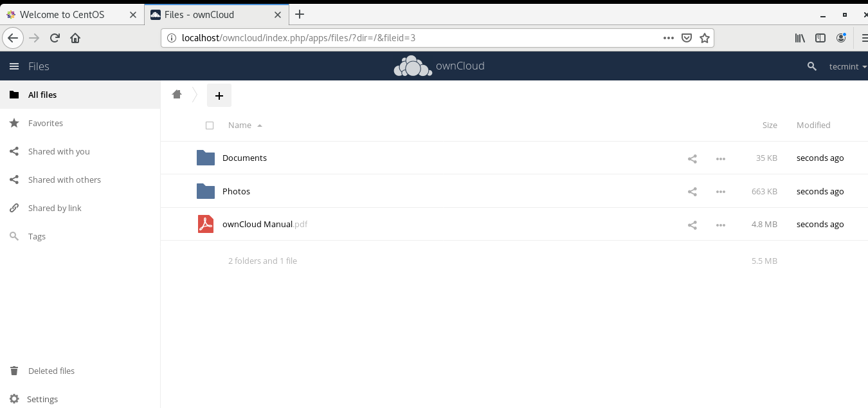Share the Documents folder via share icon
Screen dimensions: 868x408
692,158
